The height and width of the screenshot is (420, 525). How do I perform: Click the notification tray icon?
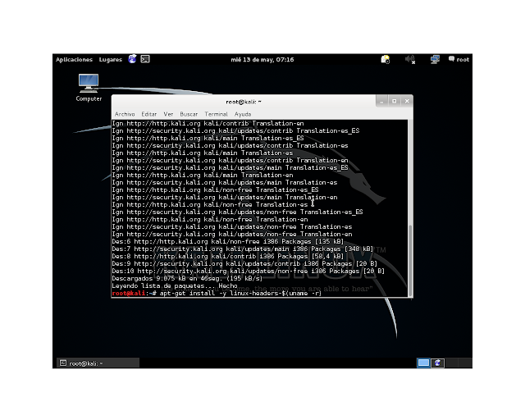pos(386,60)
